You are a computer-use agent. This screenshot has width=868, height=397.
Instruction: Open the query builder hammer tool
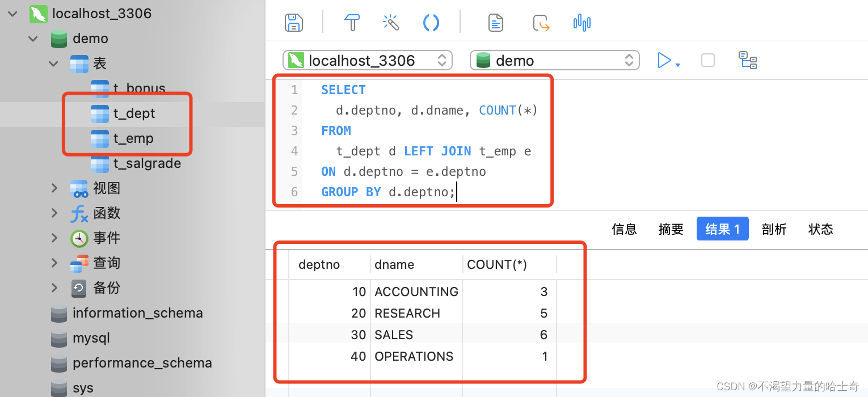point(352,23)
